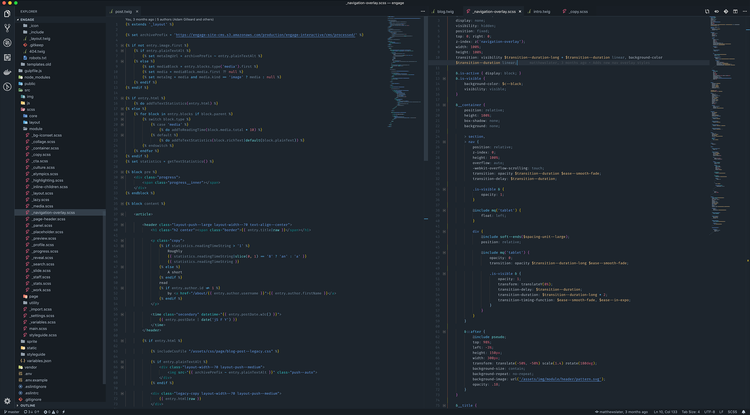This screenshot has height=415, width=750.
Task: Click the synchronize changes status bar item
Action: pyautogui.click(x=32, y=412)
